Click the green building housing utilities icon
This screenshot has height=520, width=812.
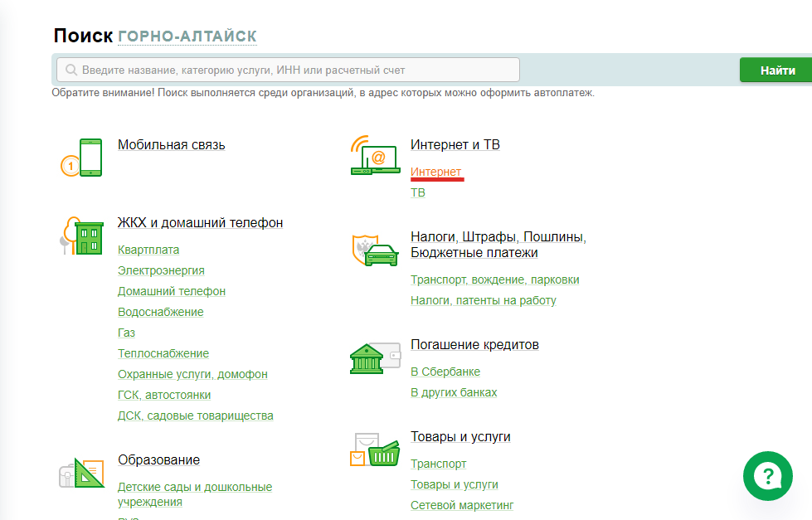pos(82,236)
